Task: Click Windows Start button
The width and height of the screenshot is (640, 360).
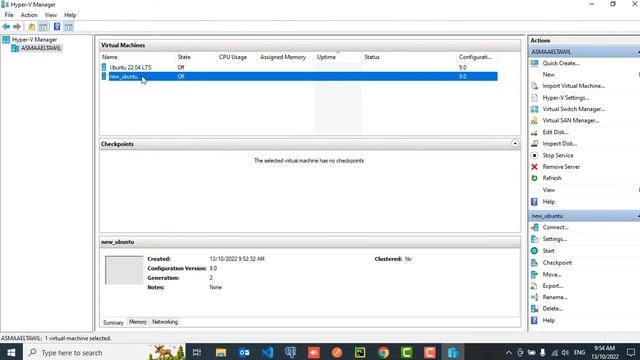Action: point(11,353)
